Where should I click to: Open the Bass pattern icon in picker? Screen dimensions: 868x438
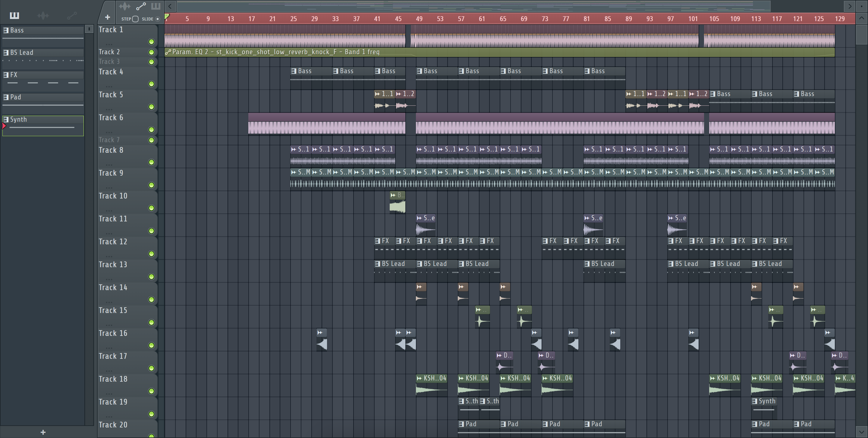point(6,30)
